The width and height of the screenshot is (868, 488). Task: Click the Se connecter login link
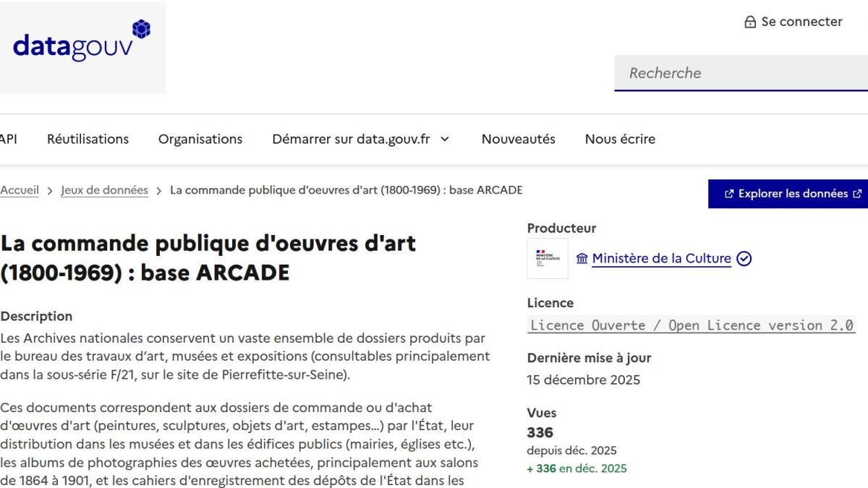pyautogui.click(x=801, y=22)
